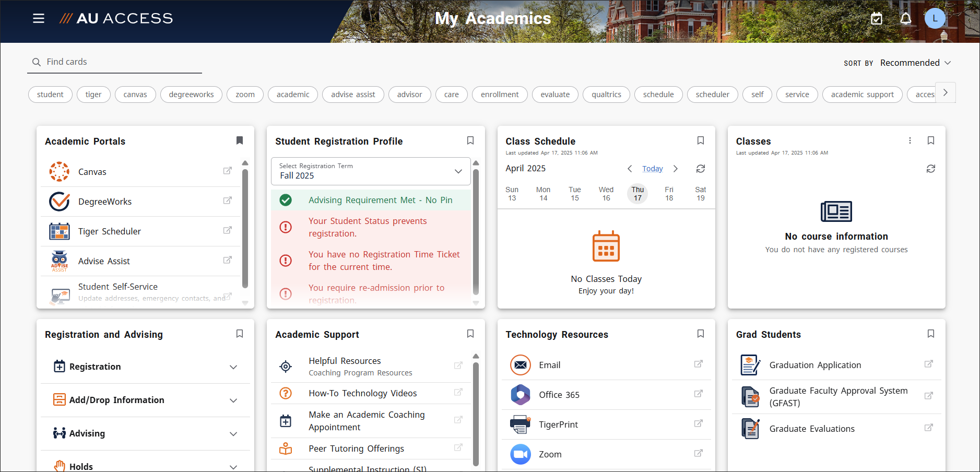Bookmark the Grad Students card
The image size is (980, 472).
click(930, 334)
